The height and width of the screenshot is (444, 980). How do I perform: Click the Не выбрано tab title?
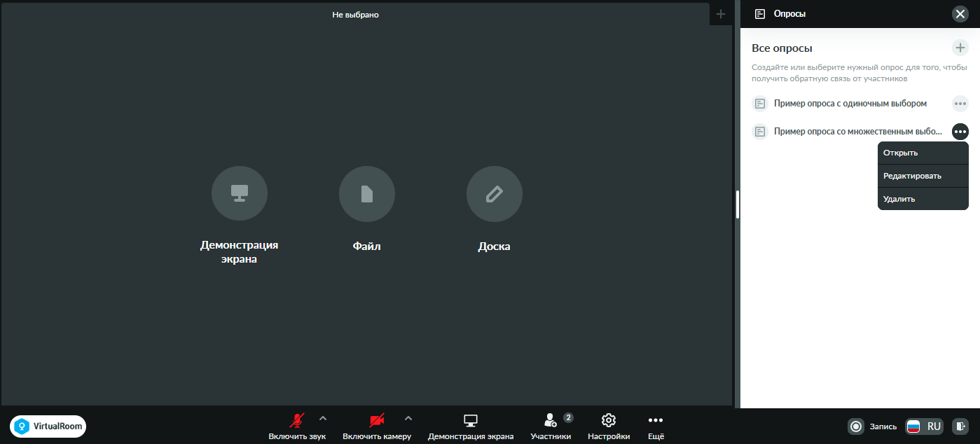[x=355, y=14]
